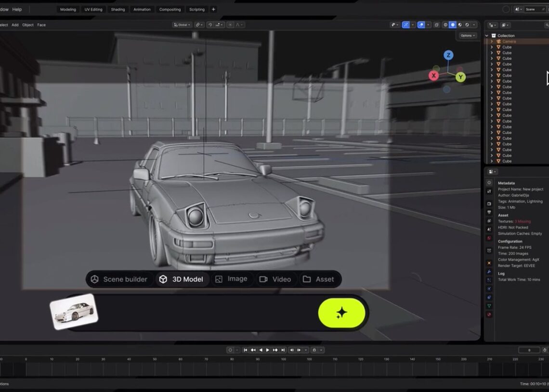Open the Add menu
549x392 pixels.
15,25
